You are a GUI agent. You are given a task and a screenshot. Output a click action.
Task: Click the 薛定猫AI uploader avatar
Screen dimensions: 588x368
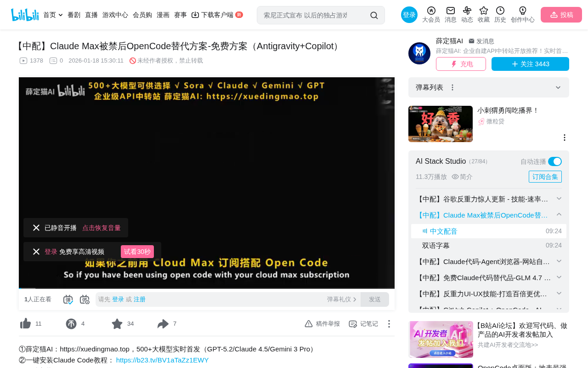tap(419, 53)
